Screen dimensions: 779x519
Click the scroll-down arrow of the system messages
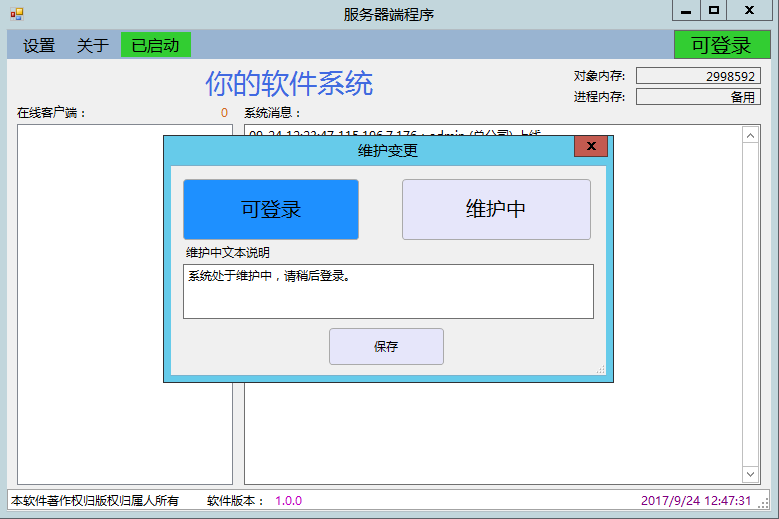pos(751,474)
